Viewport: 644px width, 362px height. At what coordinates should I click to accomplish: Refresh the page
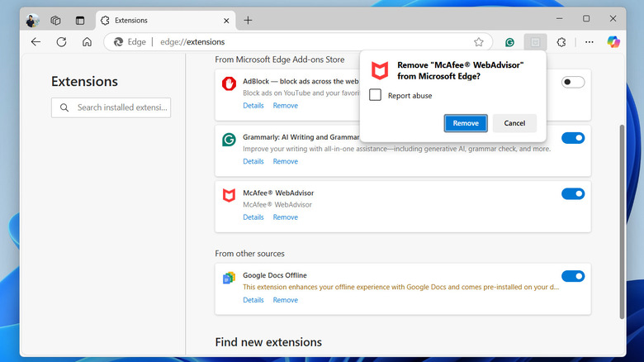(x=61, y=41)
